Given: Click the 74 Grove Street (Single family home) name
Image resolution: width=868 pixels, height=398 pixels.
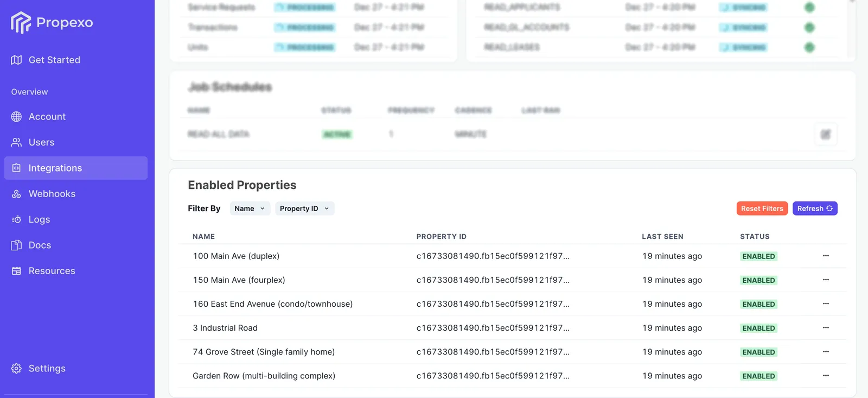Looking at the screenshot, I should (264, 352).
